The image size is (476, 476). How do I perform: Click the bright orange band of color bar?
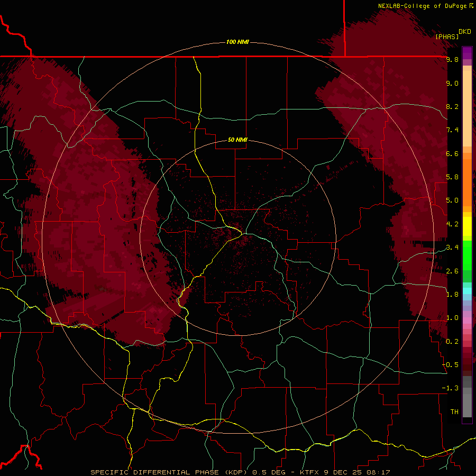467,183
